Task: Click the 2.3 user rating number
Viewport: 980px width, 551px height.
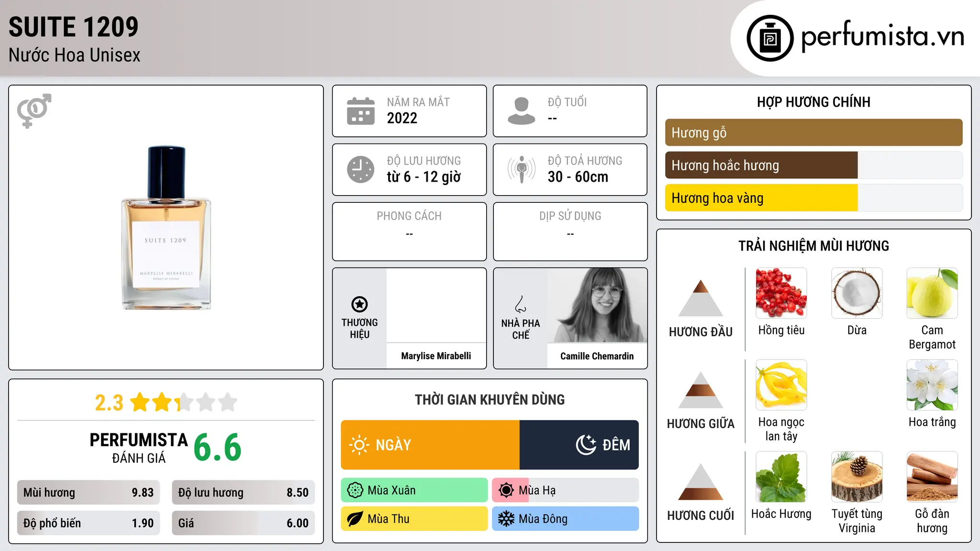Action: (x=109, y=403)
